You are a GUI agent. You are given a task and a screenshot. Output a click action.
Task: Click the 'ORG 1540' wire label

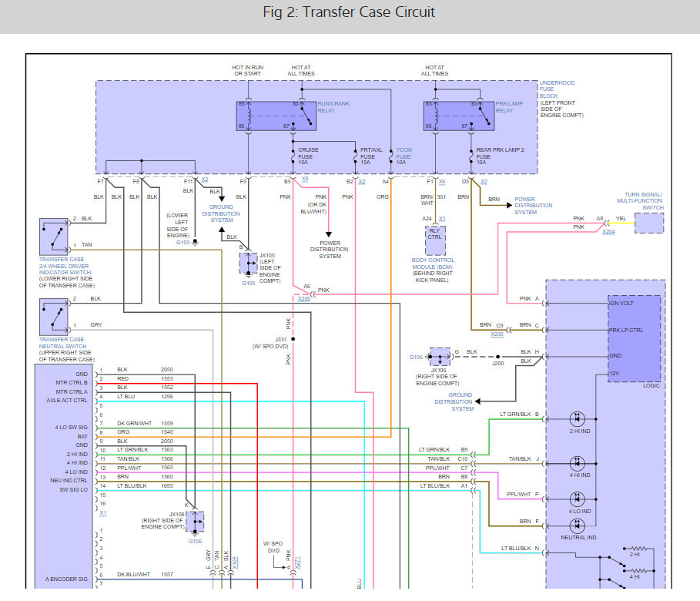tap(145, 432)
